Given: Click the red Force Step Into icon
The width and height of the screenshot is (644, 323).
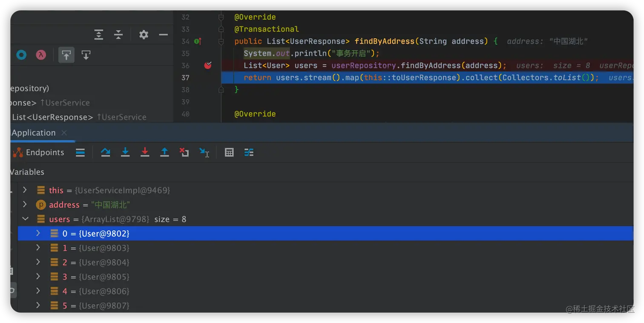Looking at the screenshot, I should [x=145, y=152].
